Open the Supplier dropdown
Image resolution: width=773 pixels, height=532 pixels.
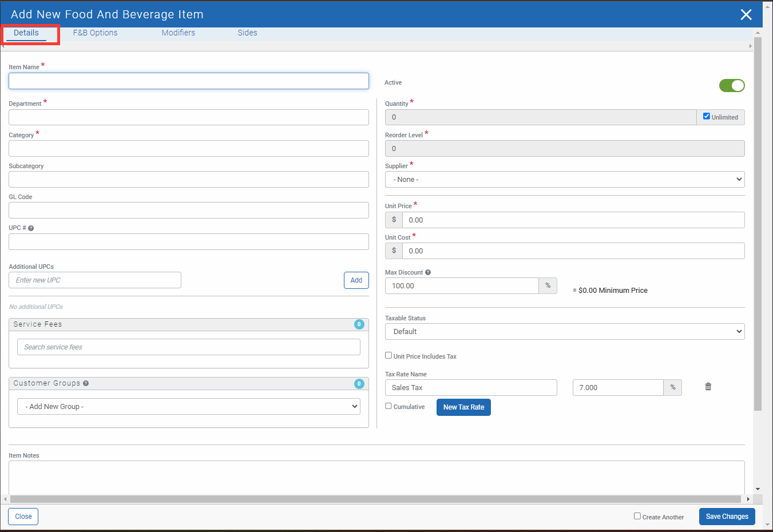(x=564, y=180)
